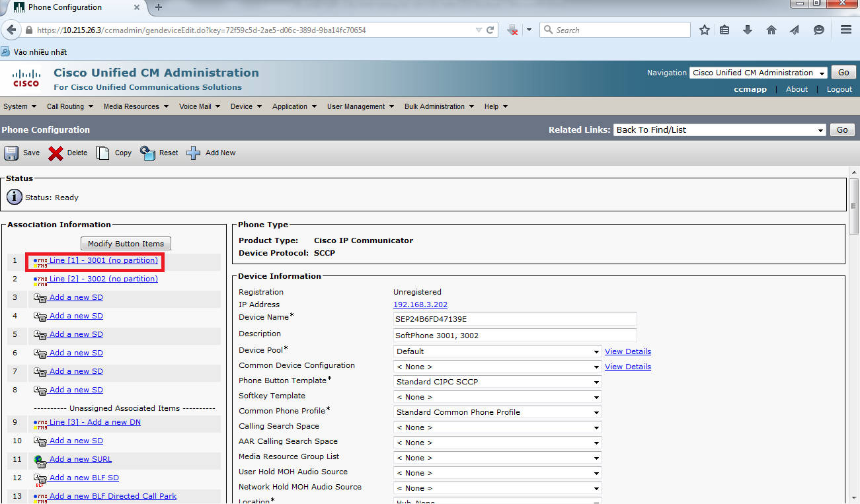This screenshot has height=504, width=860.
Task: Click the Cisco logo
Action: tap(26, 79)
